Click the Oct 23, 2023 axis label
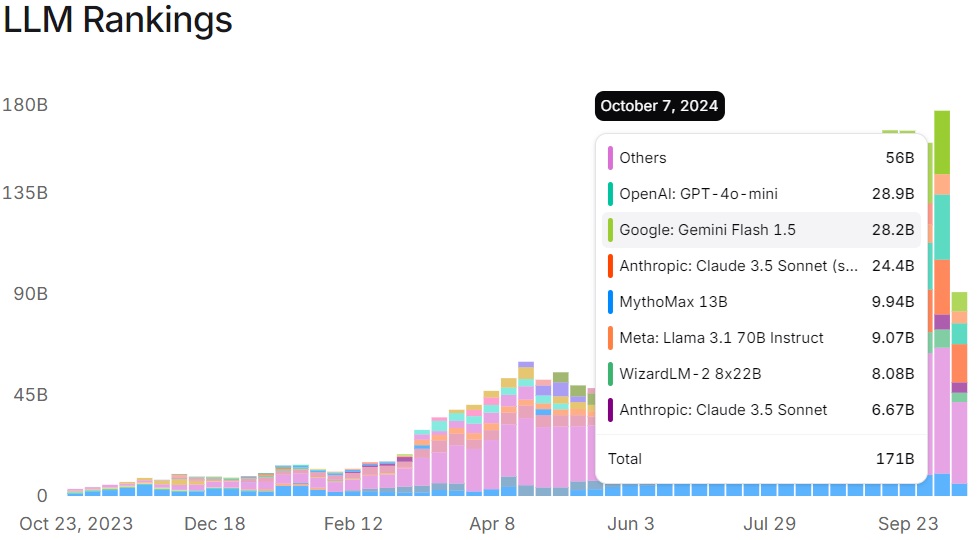The width and height of the screenshot is (980, 540). click(76, 524)
